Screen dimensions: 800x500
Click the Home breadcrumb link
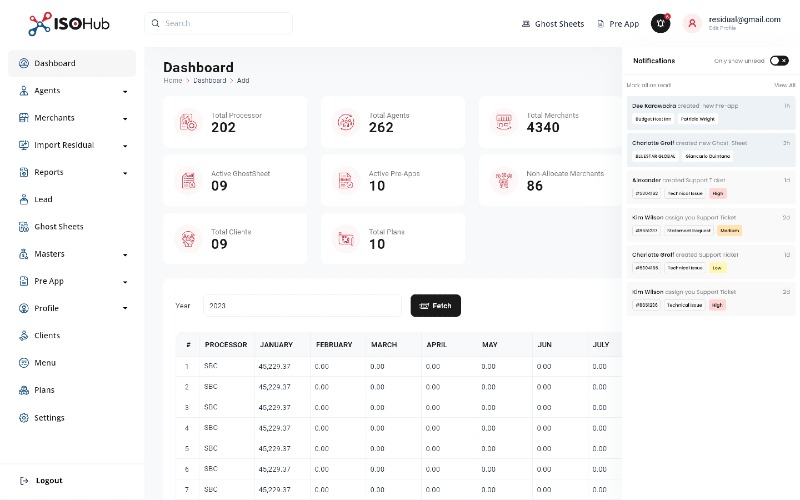(172, 81)
